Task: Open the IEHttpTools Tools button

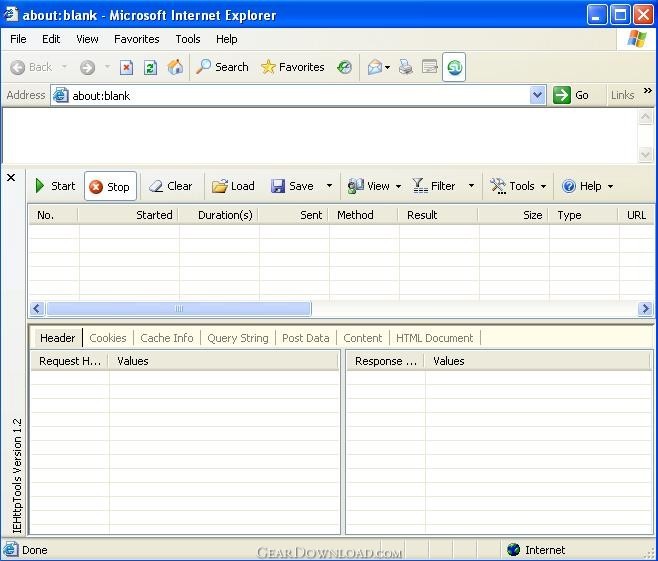Action: click(512, 186)
